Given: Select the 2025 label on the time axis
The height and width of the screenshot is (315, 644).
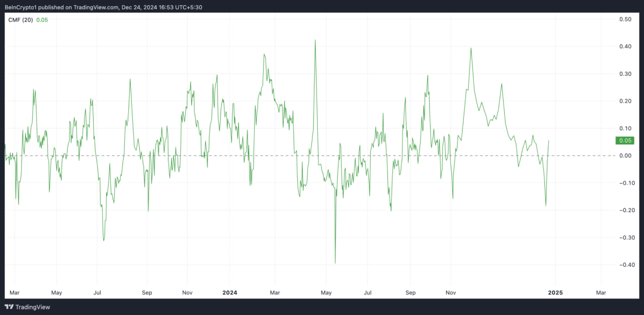Looking at the screenshot, I should pyautogui.click(x=555, y=292).
